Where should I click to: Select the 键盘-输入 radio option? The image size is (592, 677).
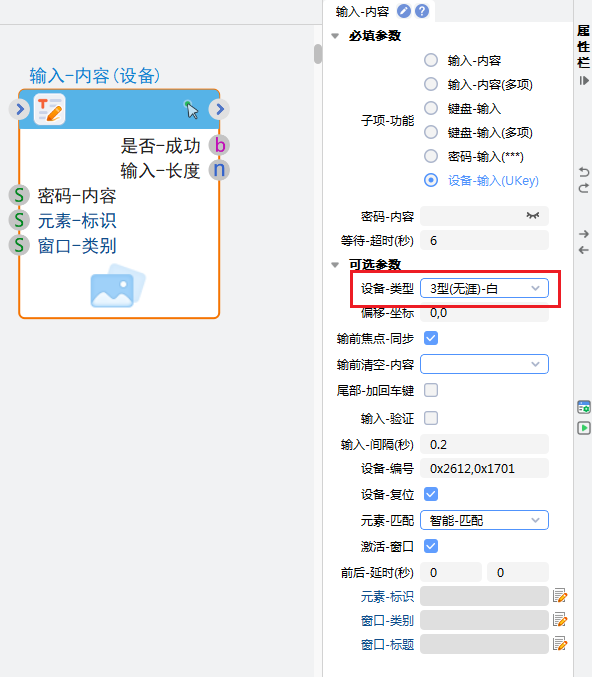coord(431,108)
